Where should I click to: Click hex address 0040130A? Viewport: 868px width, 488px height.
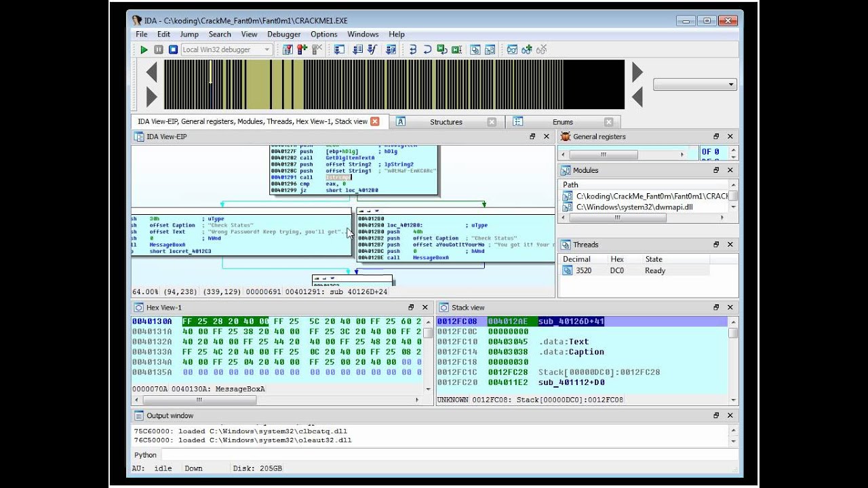tap(152, 321)
